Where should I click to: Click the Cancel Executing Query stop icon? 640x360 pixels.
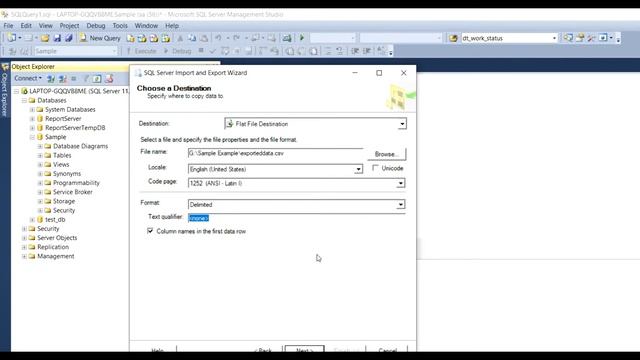pos(201,51)
